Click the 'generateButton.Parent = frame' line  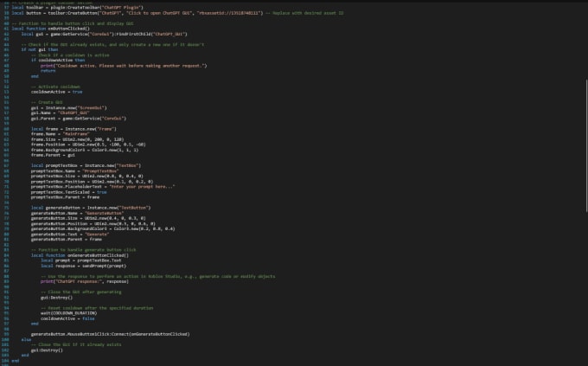(x=67, y=239)
